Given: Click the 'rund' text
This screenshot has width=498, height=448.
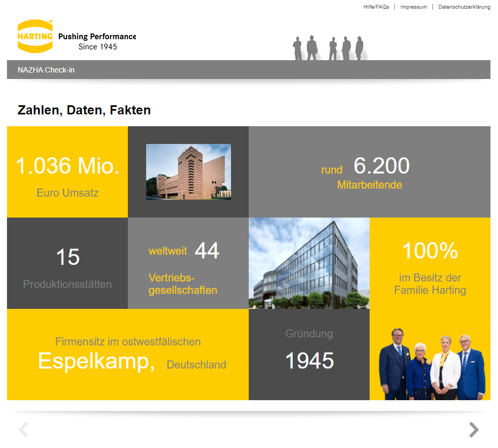Looking at the screenshot, I should pyautogui.click(x=331, y=170).
